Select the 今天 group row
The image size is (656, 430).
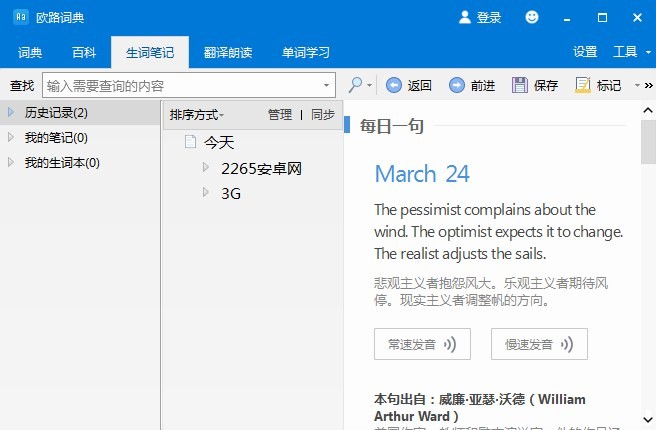[x=219, y=142]
